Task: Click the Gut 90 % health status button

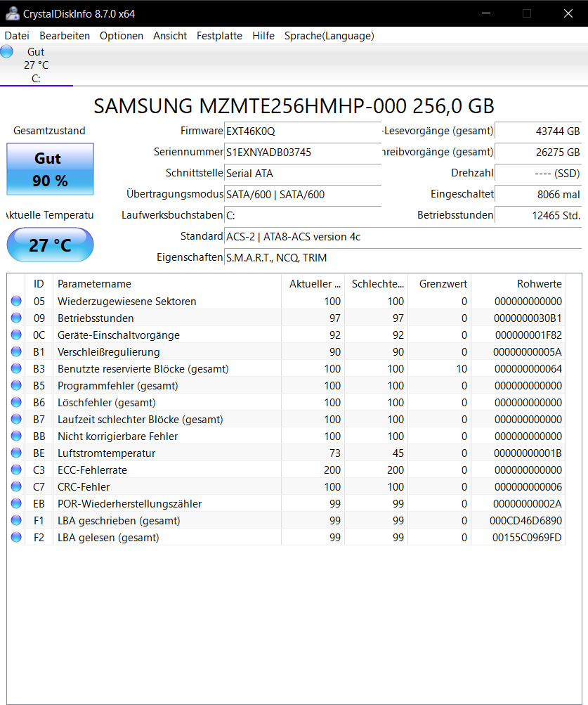Action: coord(51,169)
